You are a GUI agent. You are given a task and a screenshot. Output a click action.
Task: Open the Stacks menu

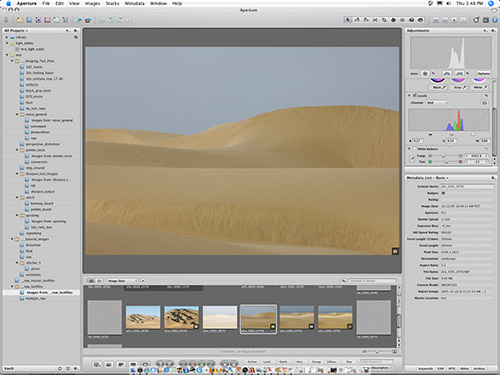pyautogui.click(x=112, y=3)
